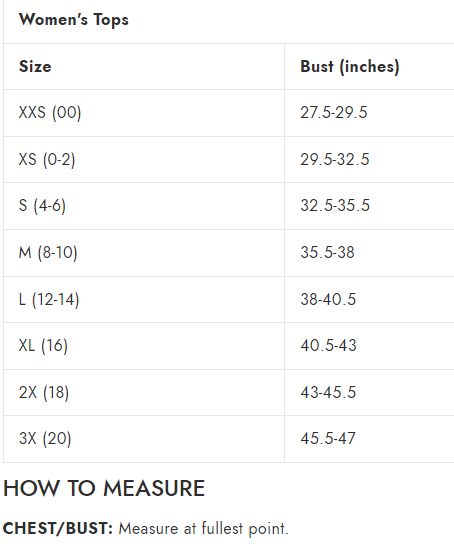
Task: Select the Size column header
Action: tap(35, 66)
